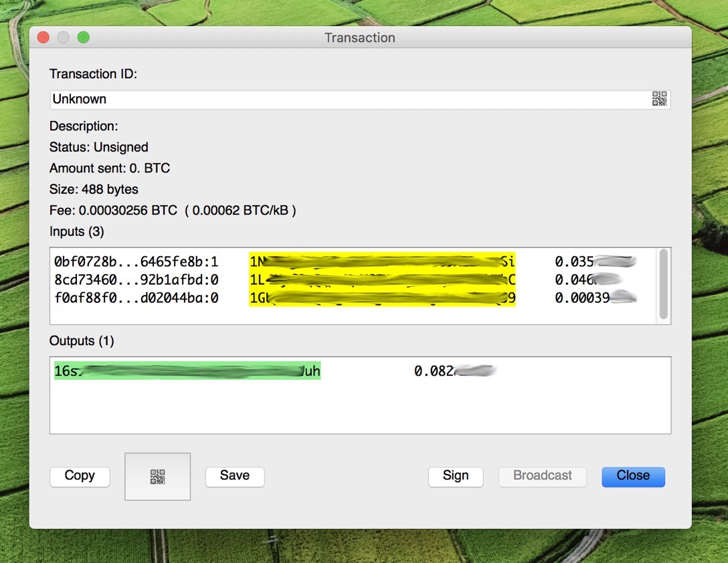This screenshot has width=728, height=563.
Task: Sign the unsigned transaction
Action: [456, 476]
